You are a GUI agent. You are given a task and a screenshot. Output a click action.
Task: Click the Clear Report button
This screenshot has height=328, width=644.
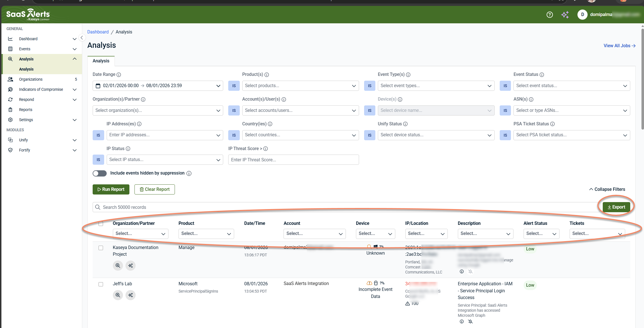[x=155, y=189]
